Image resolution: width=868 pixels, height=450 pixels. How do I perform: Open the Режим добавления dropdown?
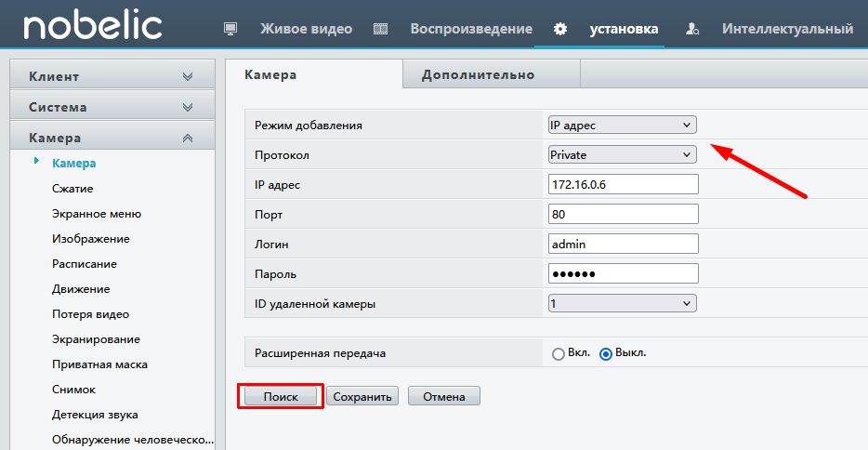click(623, 126)
